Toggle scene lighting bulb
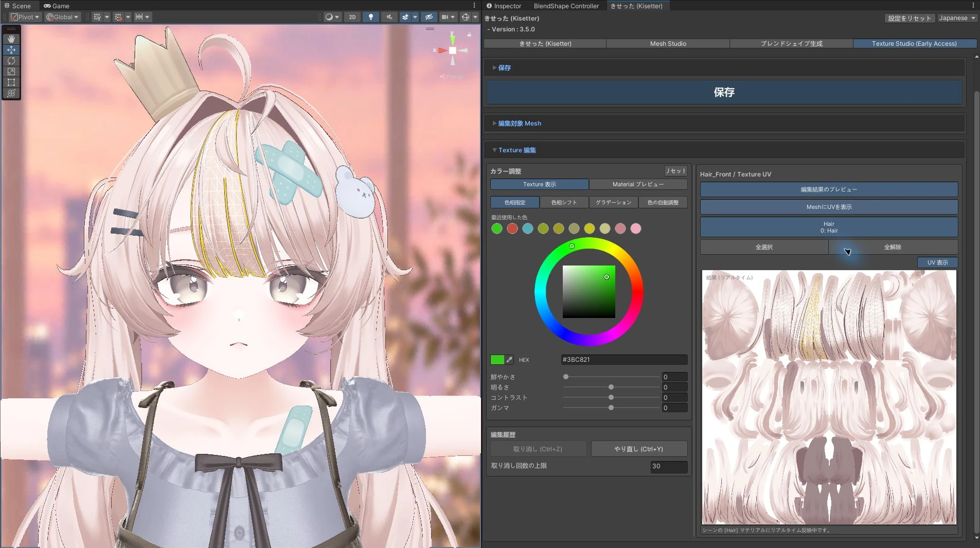The image size is (980, 548). pos(371,17)
